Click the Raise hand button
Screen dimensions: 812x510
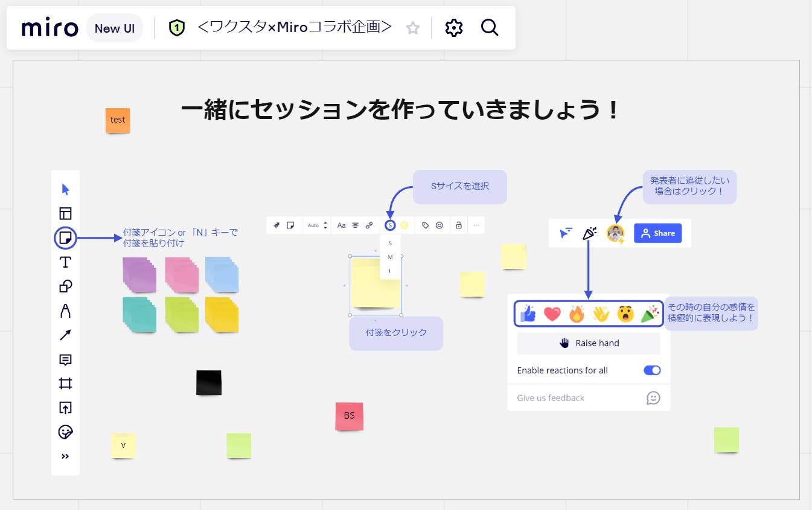click(x=589, y=343)
